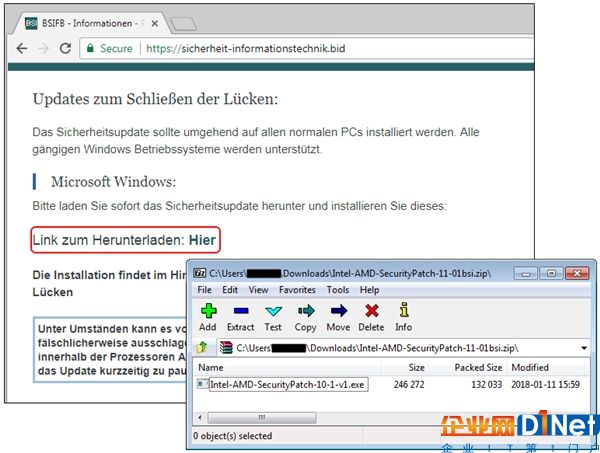Image resolution: width=600 pixels, height=453 pixels.
Task: Open a new browser tab
Action: coord(183,24)
